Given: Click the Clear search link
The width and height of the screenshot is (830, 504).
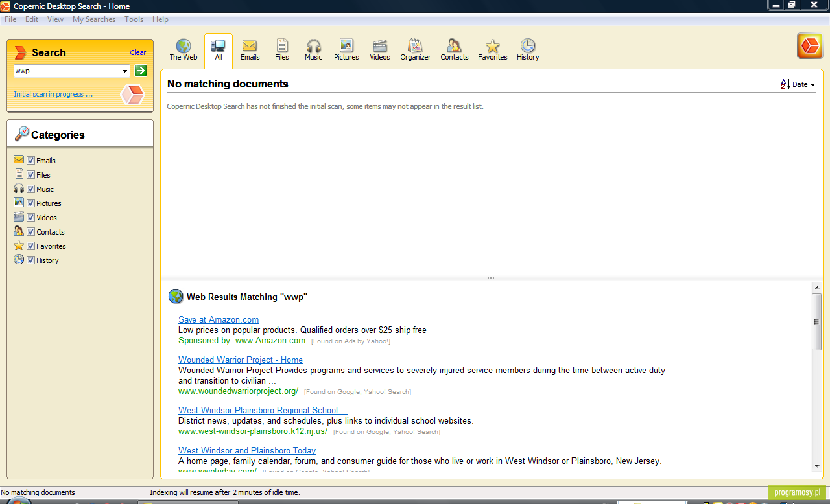Looking at the screenshot, I should pos(138,52).
